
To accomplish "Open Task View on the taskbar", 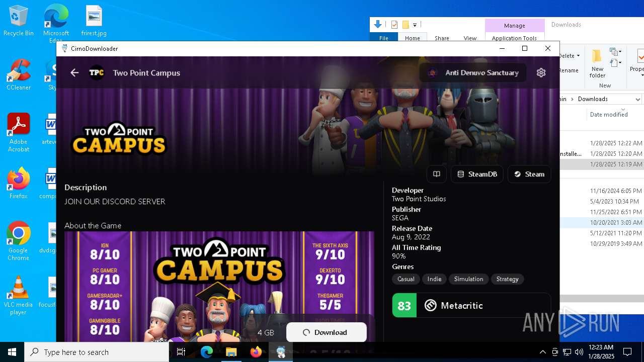I will click(x=181, y=352).
